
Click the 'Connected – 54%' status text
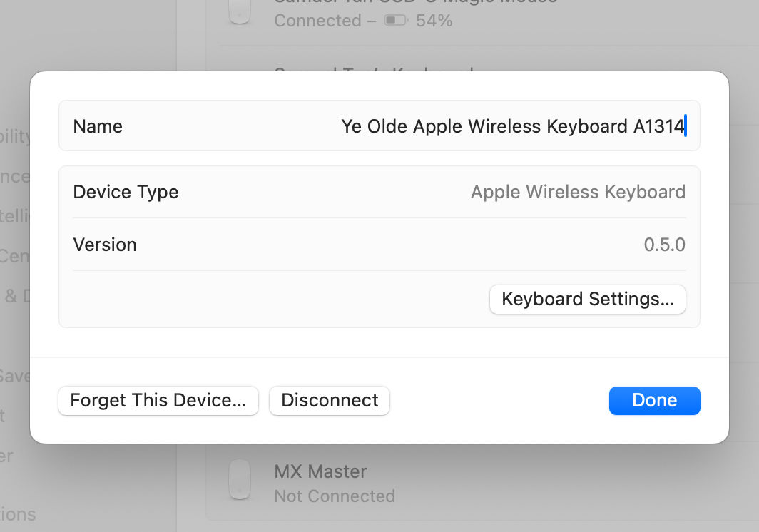[x=335, y=21]
